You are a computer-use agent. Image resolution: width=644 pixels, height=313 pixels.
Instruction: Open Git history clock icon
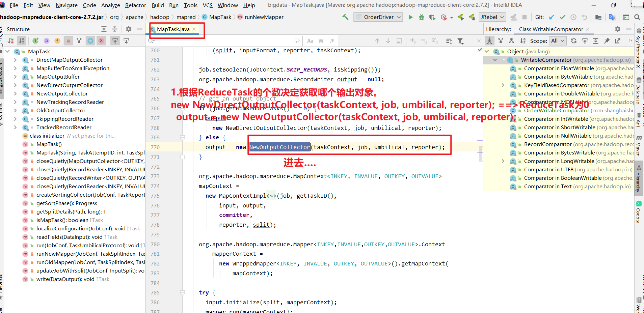coord(573,17)
